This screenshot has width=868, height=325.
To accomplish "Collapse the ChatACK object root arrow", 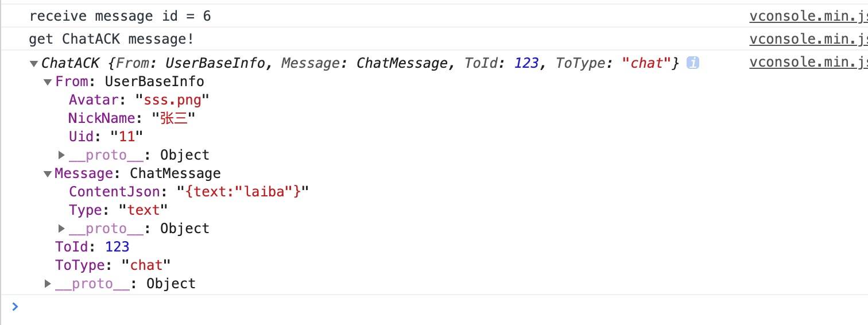I will click(34, 64).
